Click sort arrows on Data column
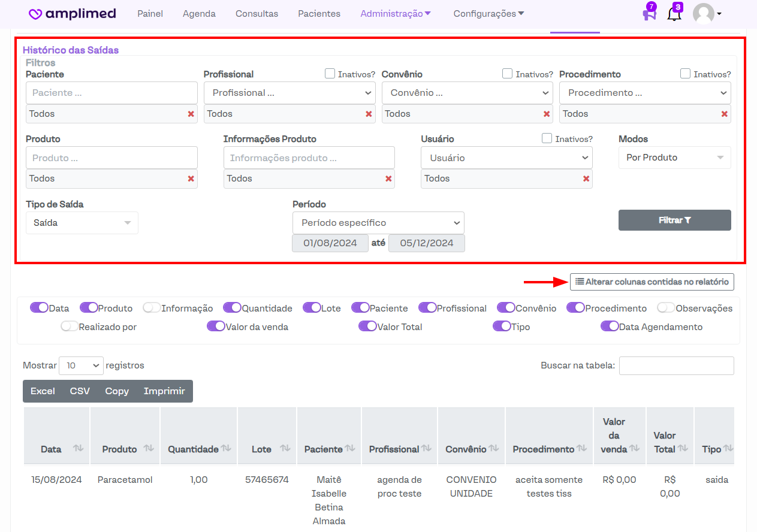The width and height of the screenshot is (757, 532). 78,449
